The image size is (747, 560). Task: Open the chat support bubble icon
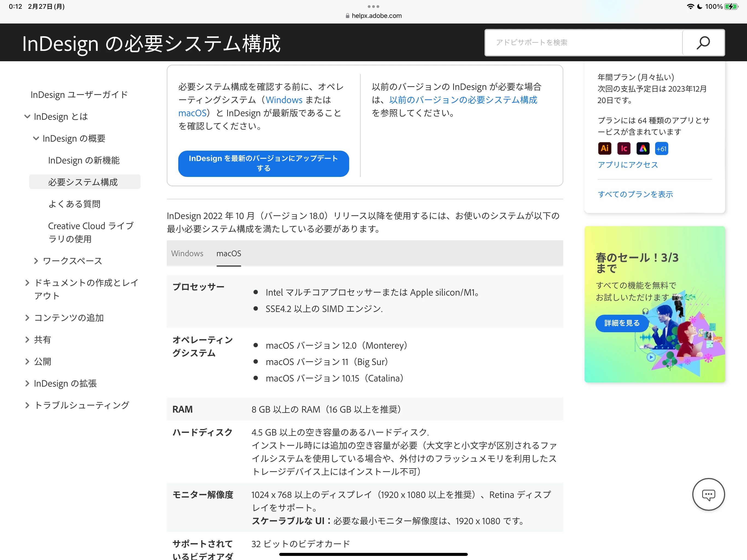coord(708,494)
